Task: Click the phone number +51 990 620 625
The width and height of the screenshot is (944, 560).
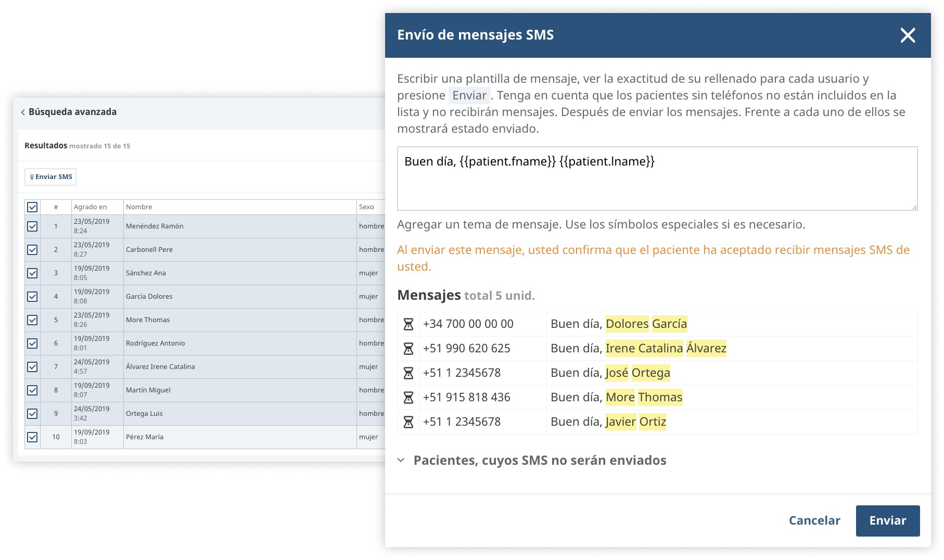Action: tap(466, 348)
